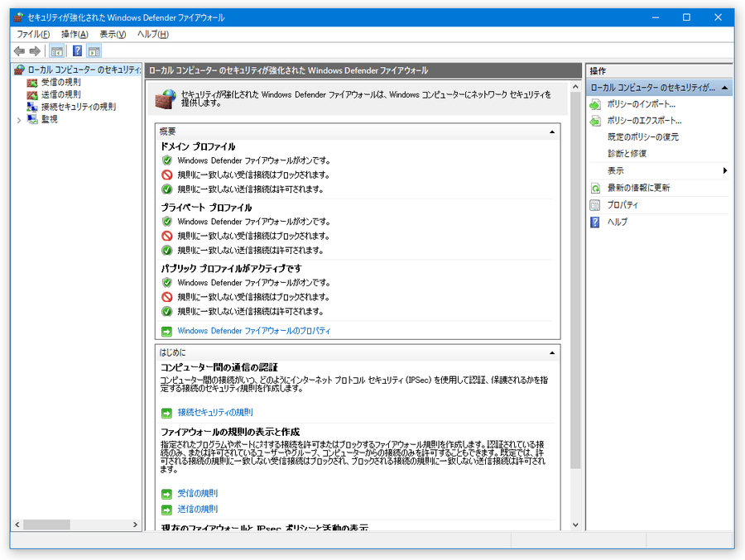Image resolution: width=745 pixels, height=560 pixels.
Task: Click the コンピューター間の通信の認証 heading
Action: point(219,367)
